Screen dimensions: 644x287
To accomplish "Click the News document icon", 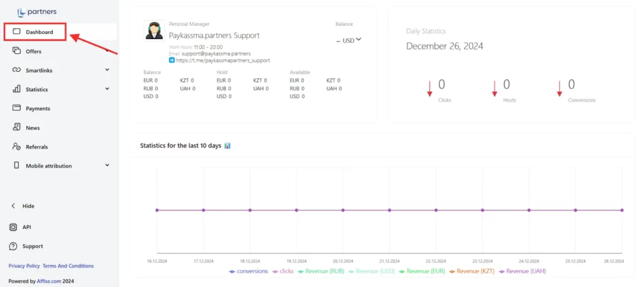I will 16,127.
